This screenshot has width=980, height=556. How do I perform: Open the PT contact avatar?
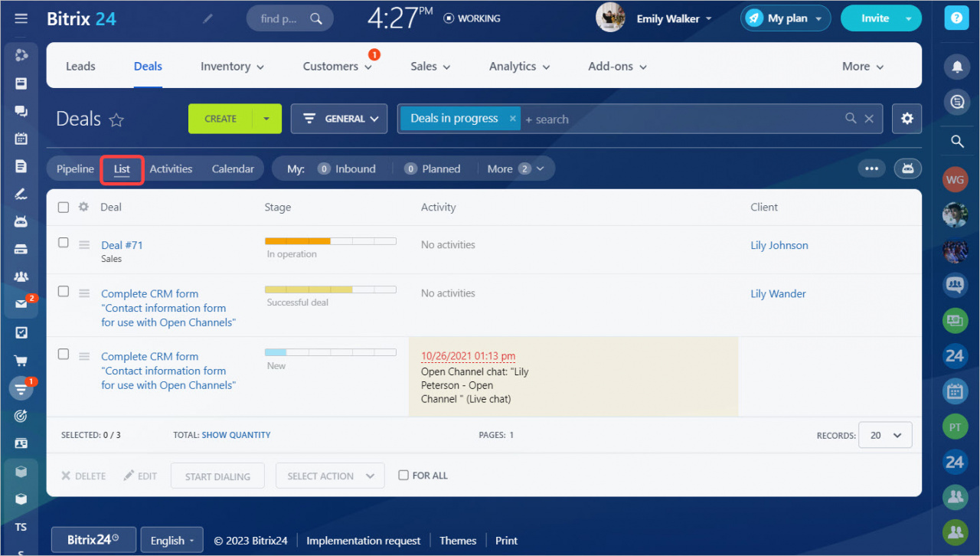click(955, 427)
